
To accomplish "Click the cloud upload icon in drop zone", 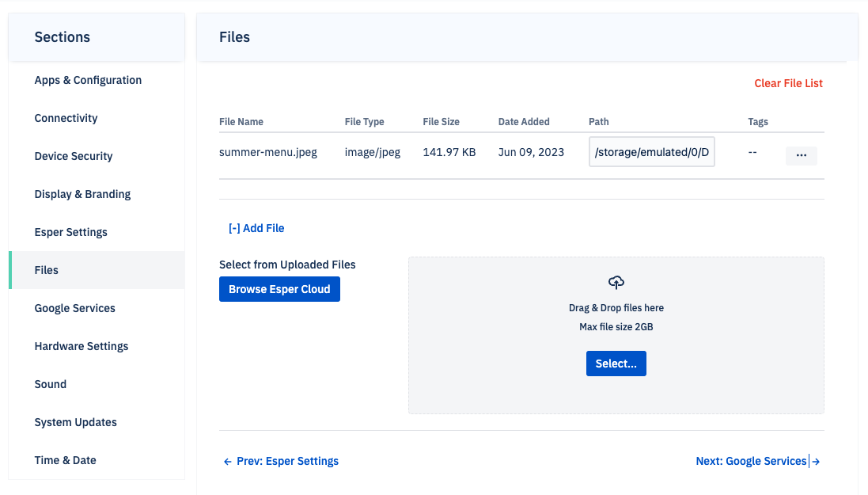I will click(616, 282).
